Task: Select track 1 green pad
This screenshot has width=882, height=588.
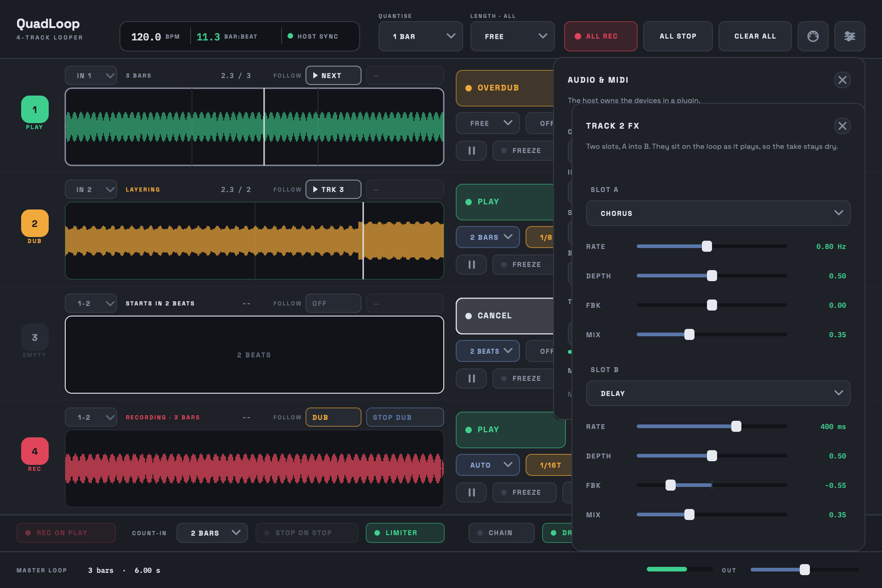Action: pyautogui.click(x=34, y=109)
